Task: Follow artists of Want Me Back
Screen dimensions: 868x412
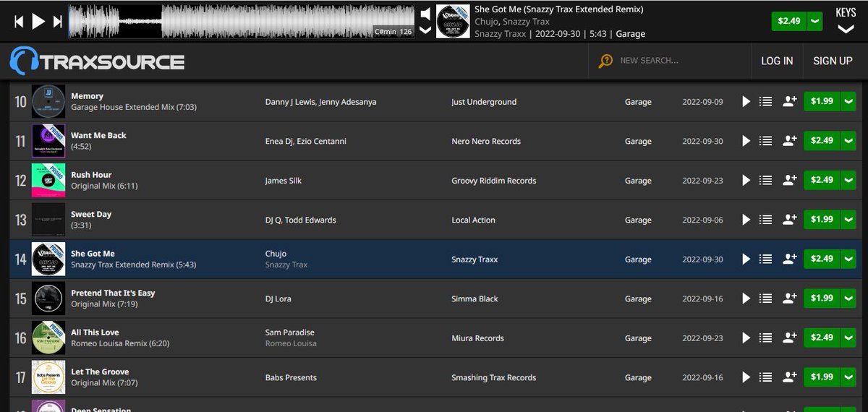Action: click(790, 141)
